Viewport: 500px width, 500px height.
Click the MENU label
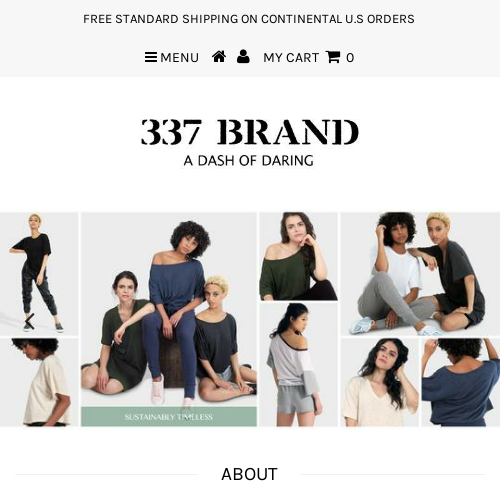coord(179,58)
